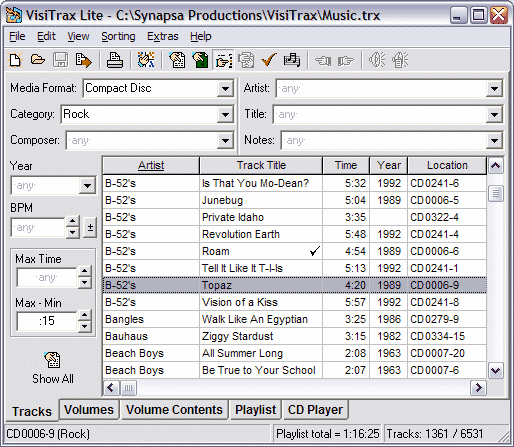Click the vertical scrollbar thumb
Image resolution: width=514 pixels, height=447 pixels.
point(495,193)
